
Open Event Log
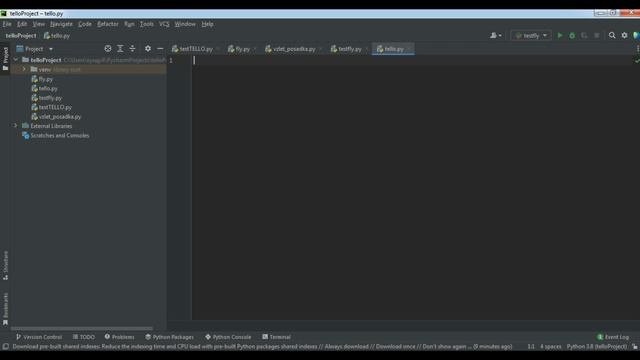(x=613, y=337)
